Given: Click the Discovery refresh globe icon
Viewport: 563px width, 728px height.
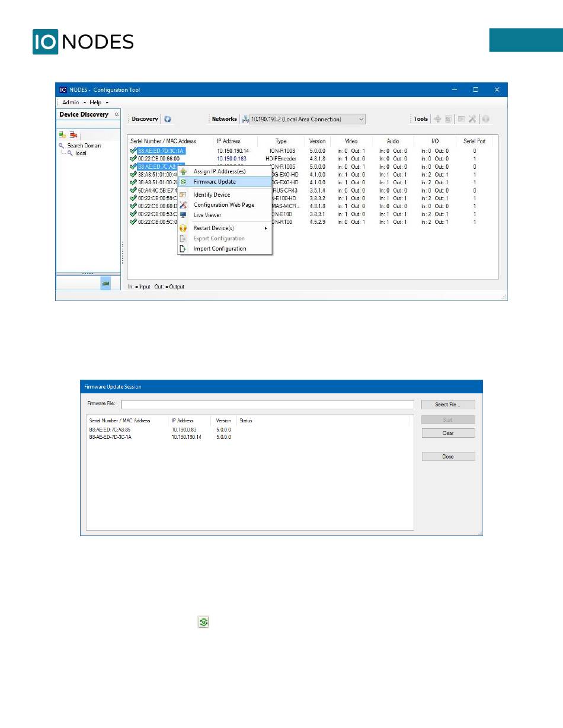Looking at the screenshot, I should (x=168, y=119).
